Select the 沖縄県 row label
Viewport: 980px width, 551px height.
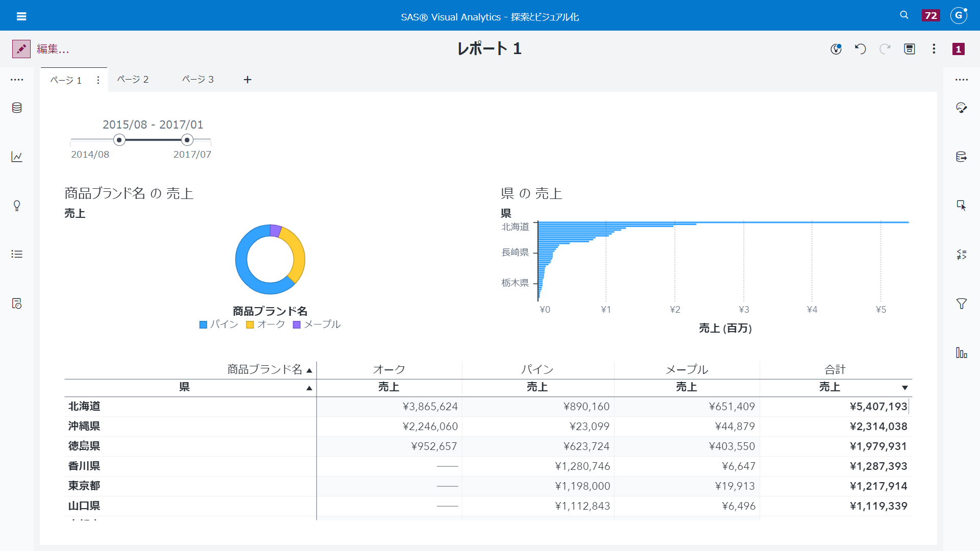(84, 426)
